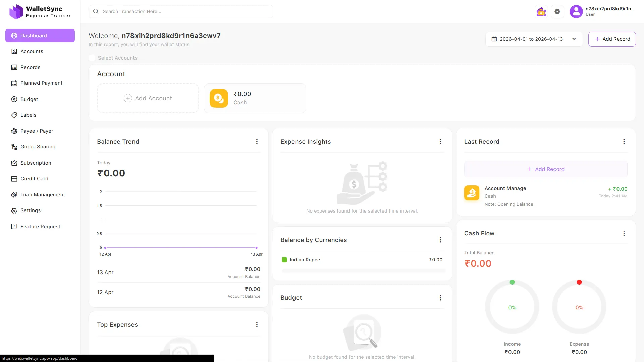Open Budget in sidebar
Image resolution: width=644 pixels, height=362 pixels.
click(x=40, y=99)
